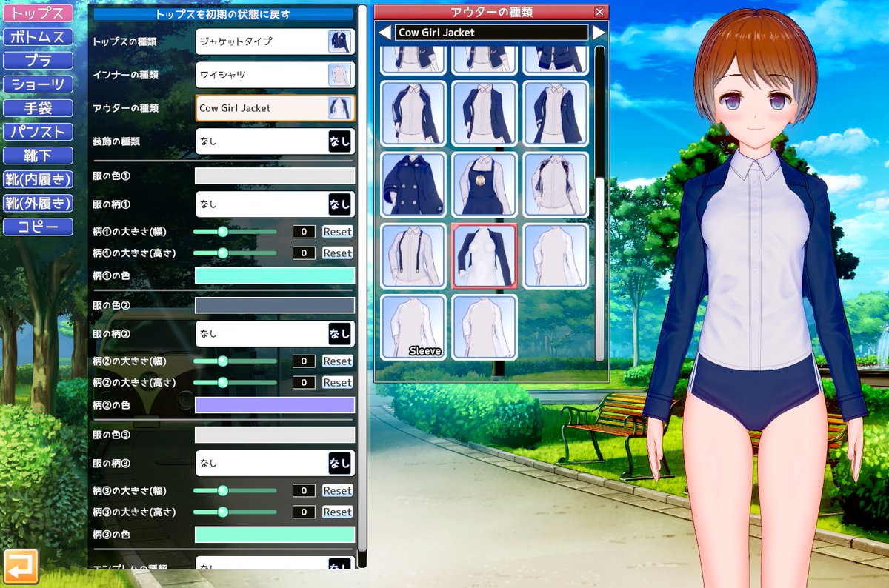
Task: Open the 靴下 tab
Action: pos(38,156)
